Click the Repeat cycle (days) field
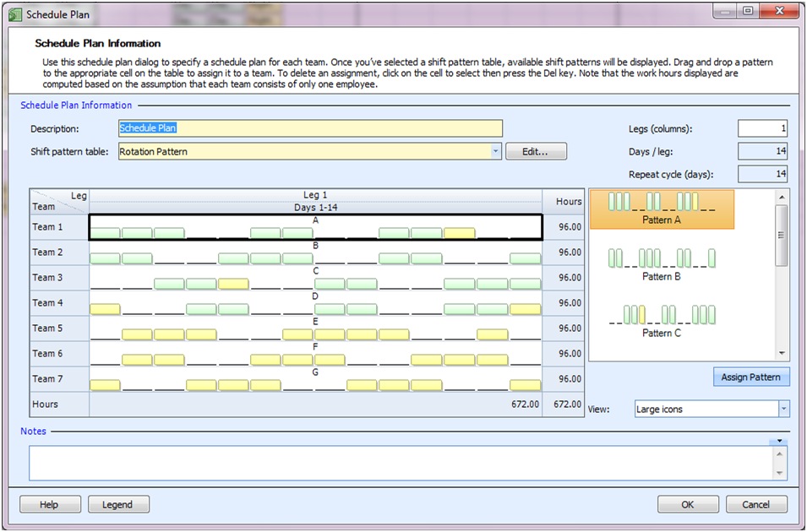Image resolution: width=807 pixels, height=532 pixels. coord(762,174)
